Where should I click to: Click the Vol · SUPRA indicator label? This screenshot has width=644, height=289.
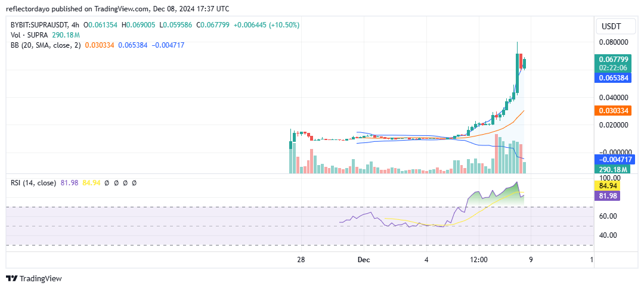pos(30,35)
